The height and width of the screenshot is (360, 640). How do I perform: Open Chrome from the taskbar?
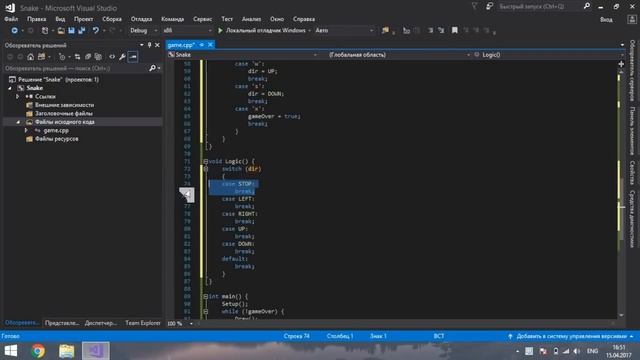38,351
